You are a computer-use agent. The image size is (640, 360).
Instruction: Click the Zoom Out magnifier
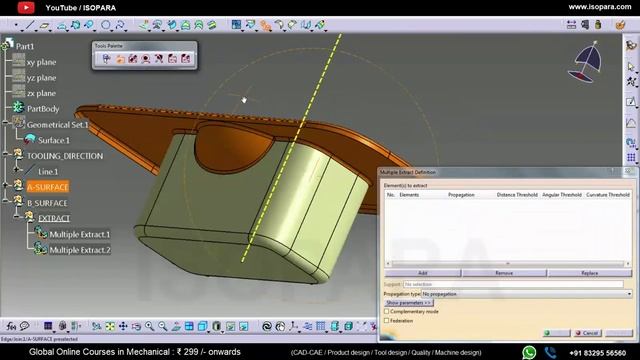click(162, 326)
